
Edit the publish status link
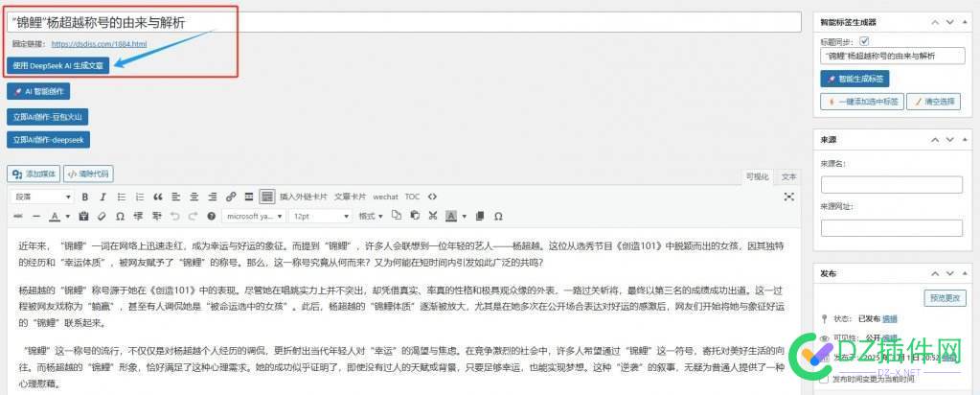(x=889, y=318)
